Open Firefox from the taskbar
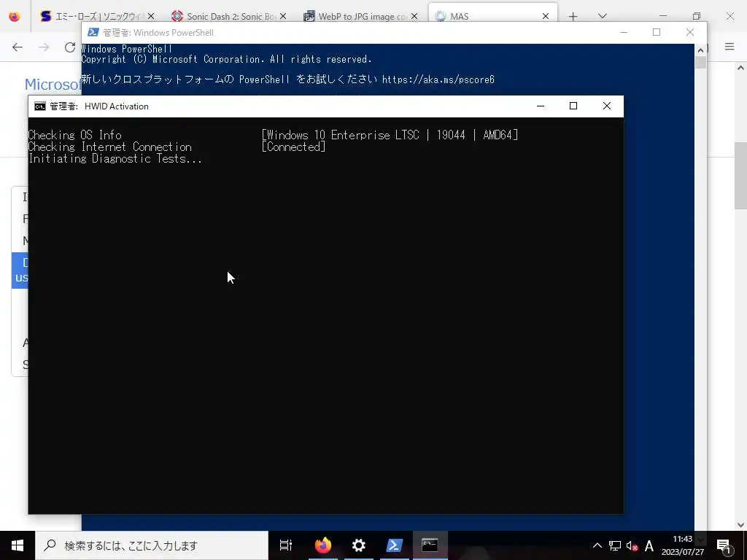This screenshot has width=747, height=560. [x=323, y=545]
